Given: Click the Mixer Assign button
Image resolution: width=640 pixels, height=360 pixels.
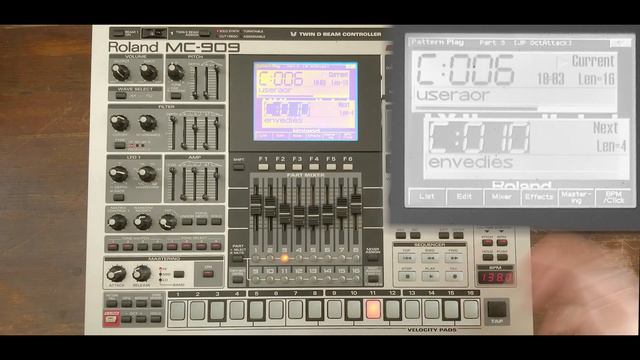Looking at the screenshot, I should click(373, 258).
